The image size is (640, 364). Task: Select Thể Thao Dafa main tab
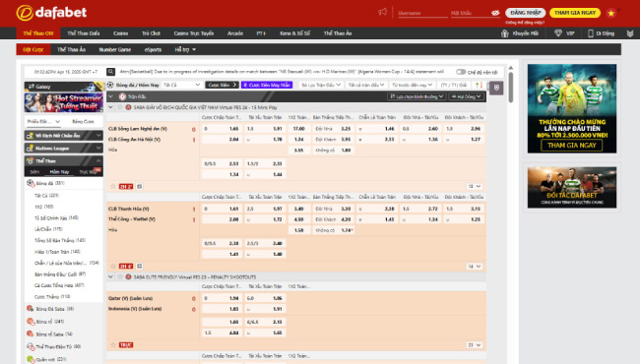pyautogui.click(x=84, y=33)
